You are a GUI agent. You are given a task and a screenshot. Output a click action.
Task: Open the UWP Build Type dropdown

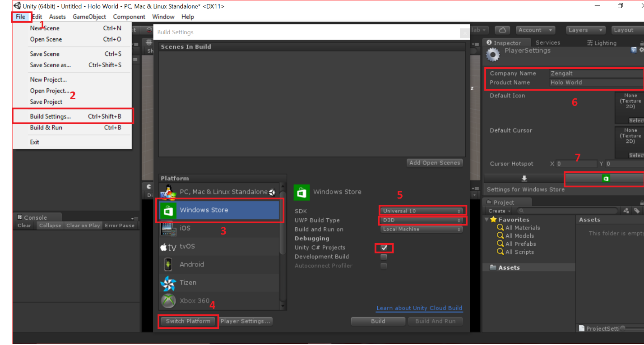422,220
